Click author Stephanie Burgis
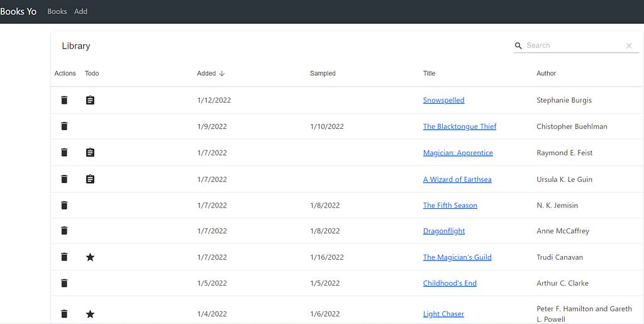Viewport: 644px width, 324px height. click(x=564, y=100)
